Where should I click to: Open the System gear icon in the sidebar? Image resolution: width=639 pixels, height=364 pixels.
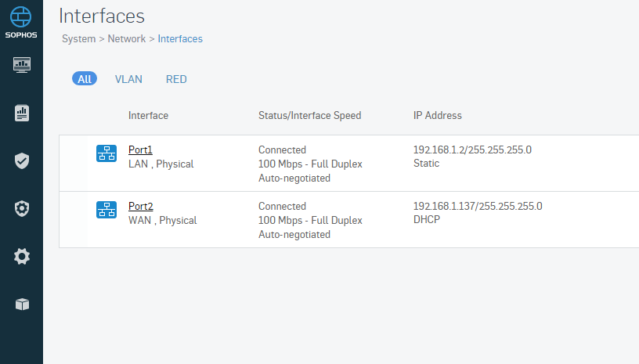tap(22, 257)
